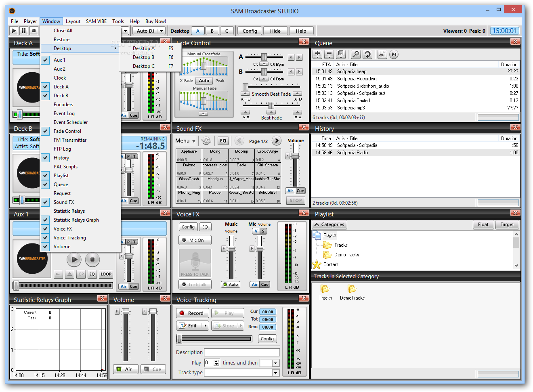This screenshot has height=392, width=533.
Task: Enable Aux 2 window in the menu
Action: click(x=59, y=69)
